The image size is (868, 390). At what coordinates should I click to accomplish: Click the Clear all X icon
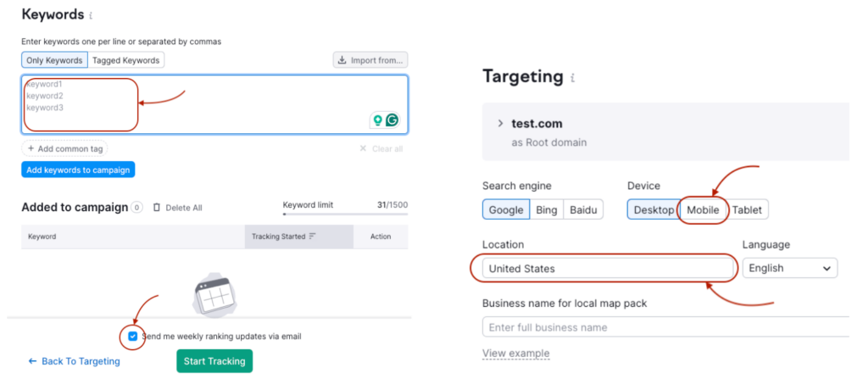tap(364, 149)
